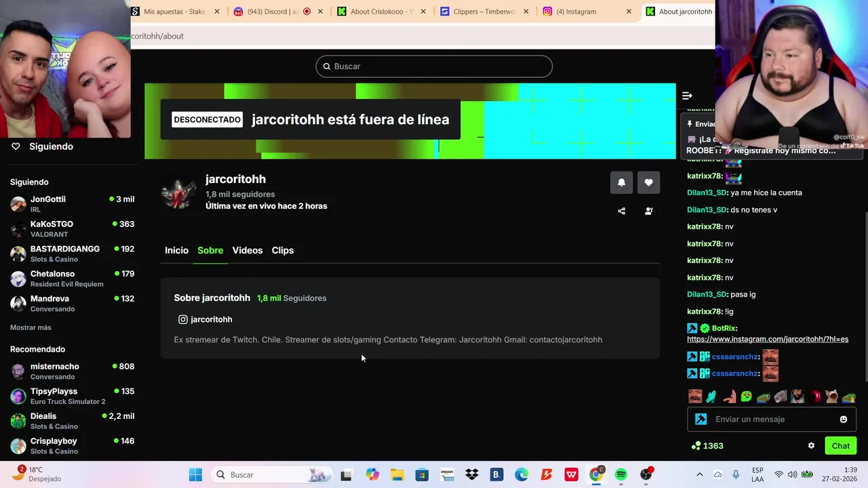Image resolution: width=868 pixels, height=488 pixels.
Task: Open WPS Office from the taskbar
Action: tap(571, 474)
